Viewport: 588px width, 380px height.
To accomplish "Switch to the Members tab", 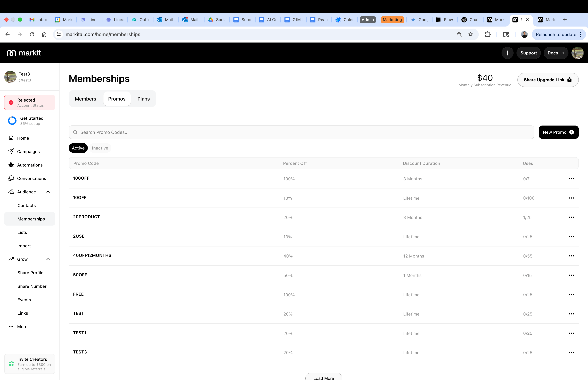I will click(x=85, y=99).
